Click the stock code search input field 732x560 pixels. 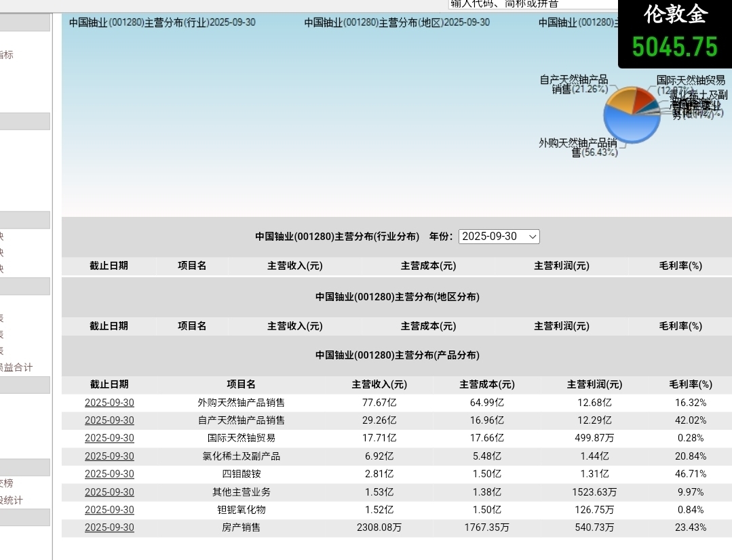click(x=532, y=4)
